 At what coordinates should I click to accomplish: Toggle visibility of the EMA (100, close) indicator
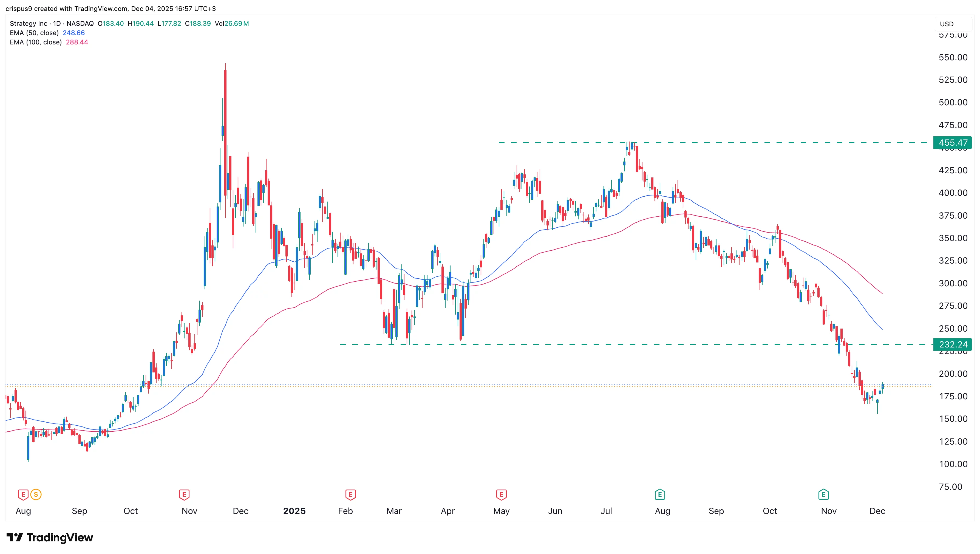pos(36,42)
